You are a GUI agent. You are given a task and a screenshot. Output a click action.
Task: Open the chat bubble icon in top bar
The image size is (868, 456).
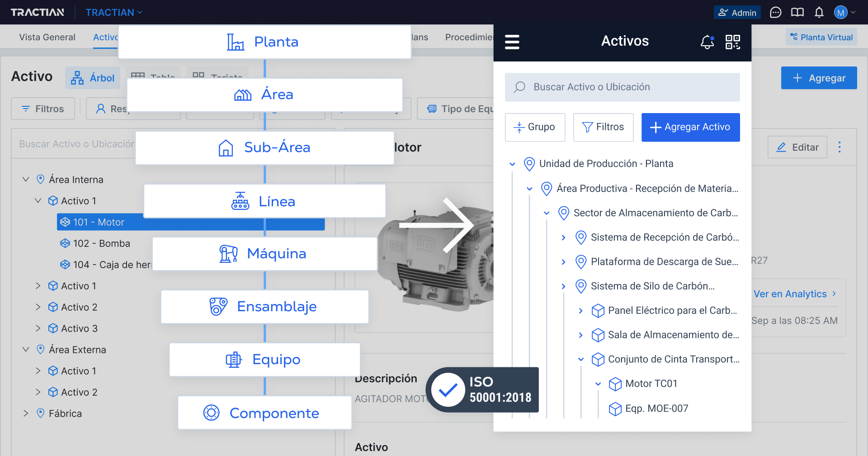775,12
